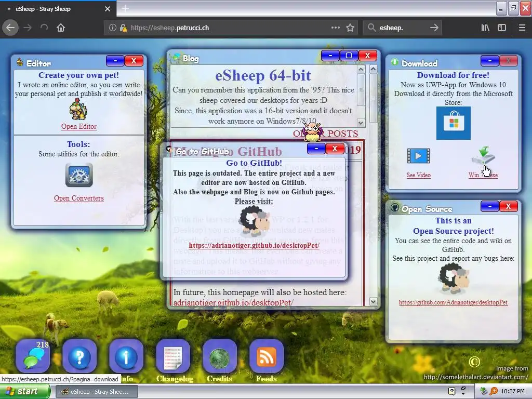Blog text box scroll up arrow
The image size is (532, 399).
(361, 69)
